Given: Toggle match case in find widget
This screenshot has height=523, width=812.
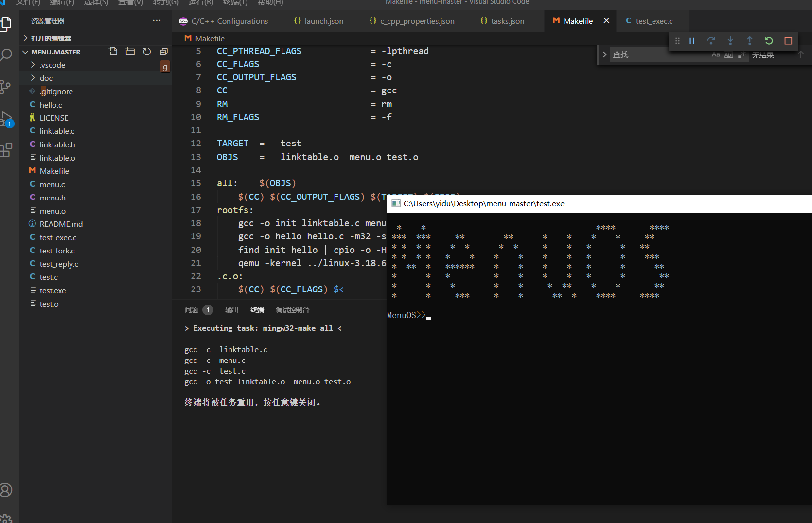Looking at the screenshot, I should pos(715,55).
